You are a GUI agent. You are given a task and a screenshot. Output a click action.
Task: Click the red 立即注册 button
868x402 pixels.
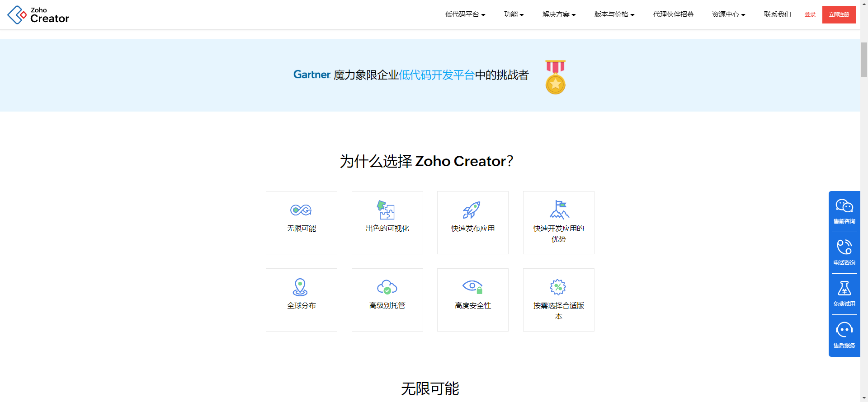tap(839, 14)
